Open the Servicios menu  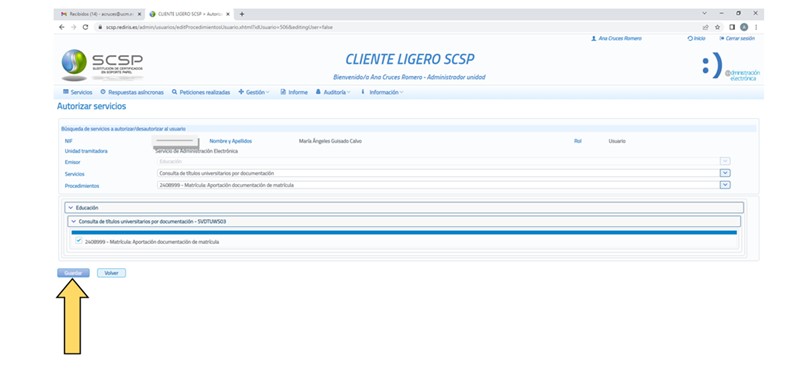click(78, 92)
